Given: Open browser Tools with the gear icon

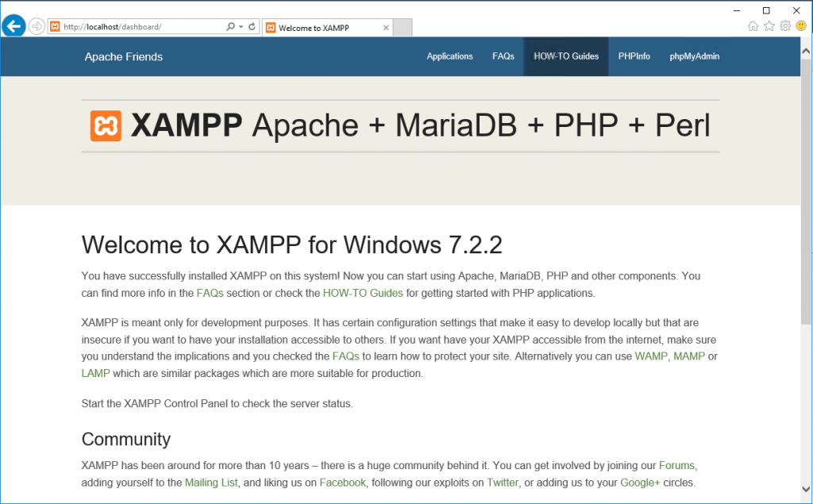Looking at the screenshot, I should [x=785, y=26].
